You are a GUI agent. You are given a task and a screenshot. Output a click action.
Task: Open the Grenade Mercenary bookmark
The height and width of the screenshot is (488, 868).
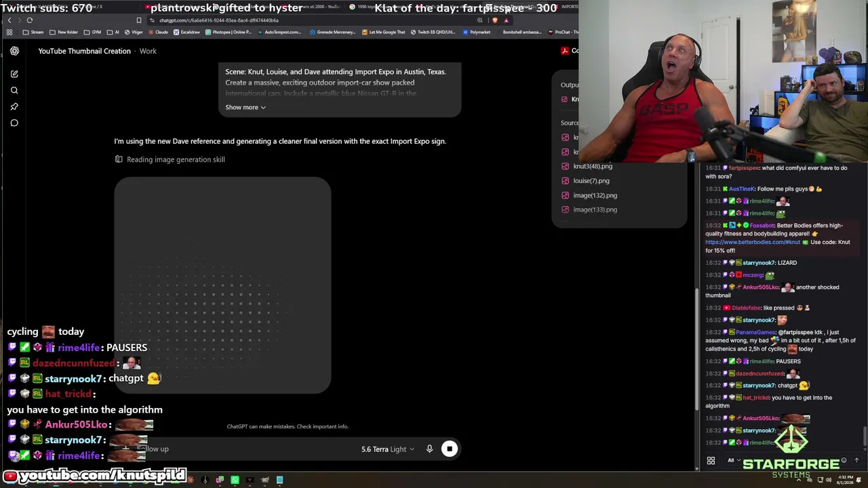332,32
